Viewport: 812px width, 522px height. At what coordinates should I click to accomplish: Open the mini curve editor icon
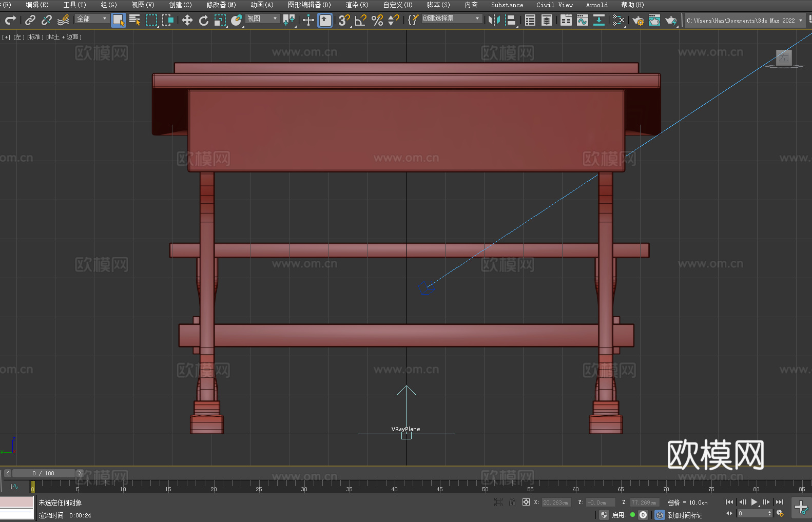click(x=14, y=486)
